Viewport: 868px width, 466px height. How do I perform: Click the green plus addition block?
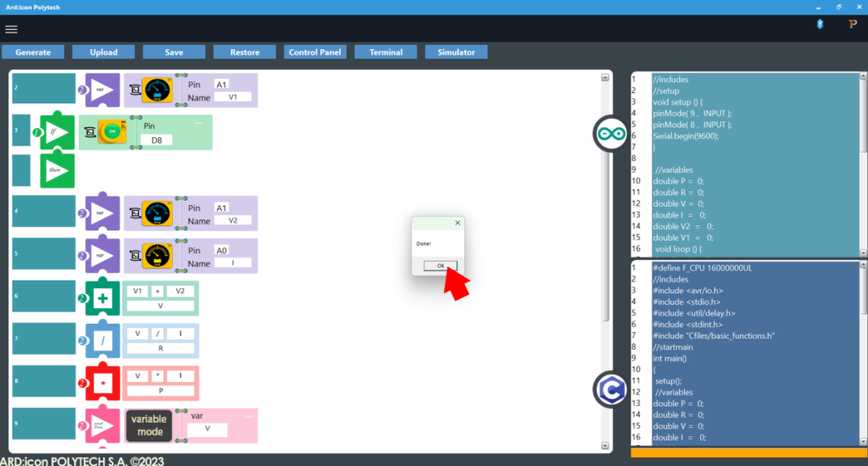(103, 298)
